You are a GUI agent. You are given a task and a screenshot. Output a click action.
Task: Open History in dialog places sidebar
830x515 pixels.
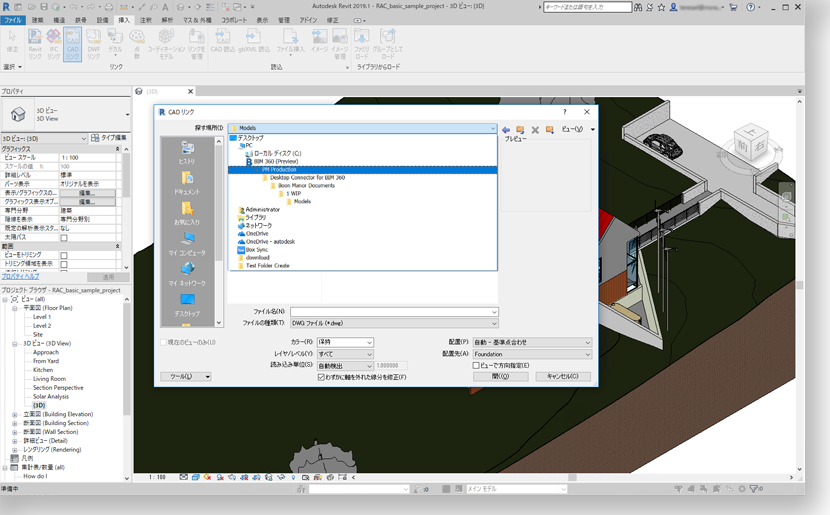pos(187,152)
